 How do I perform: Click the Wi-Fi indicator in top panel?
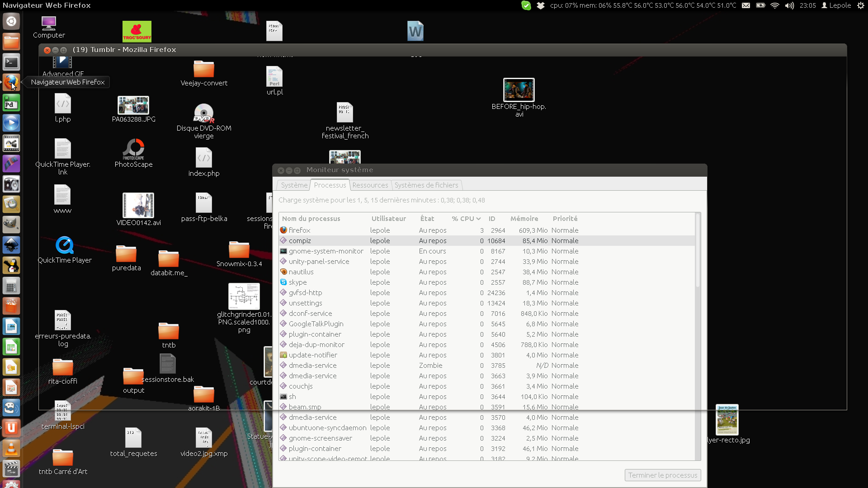click(x=775, y=5)
